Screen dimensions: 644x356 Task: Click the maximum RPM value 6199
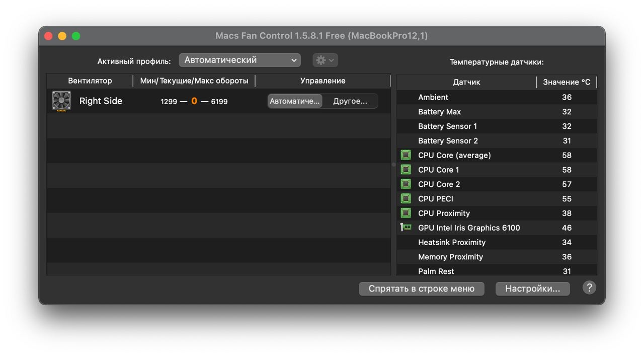click(219, 101)
